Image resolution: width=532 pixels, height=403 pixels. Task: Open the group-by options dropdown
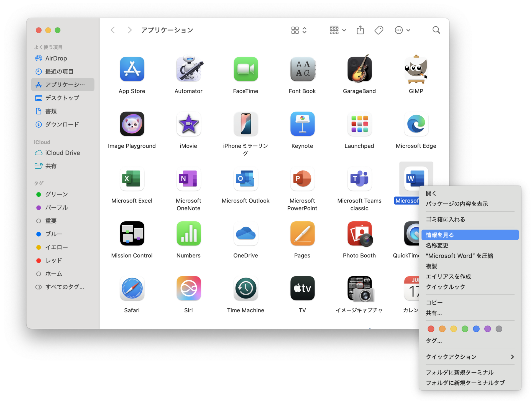pyautogui.click(x=337, y=30)
